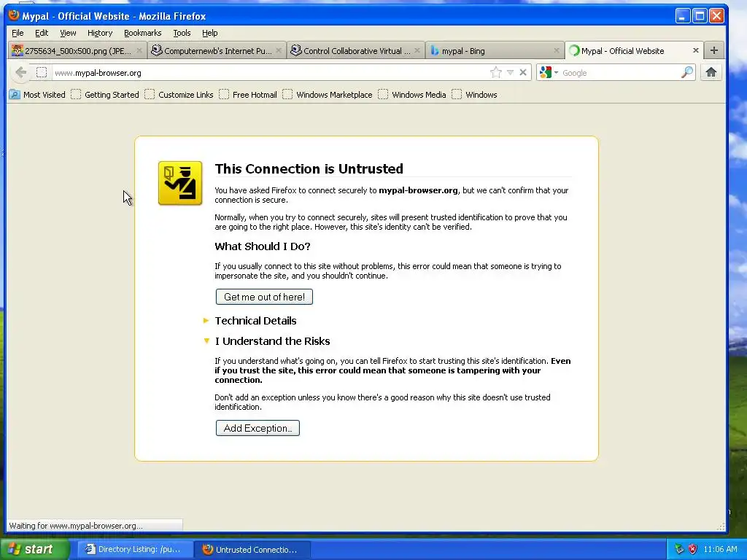Click the safely remove hardware tray icon

(679, 549)
